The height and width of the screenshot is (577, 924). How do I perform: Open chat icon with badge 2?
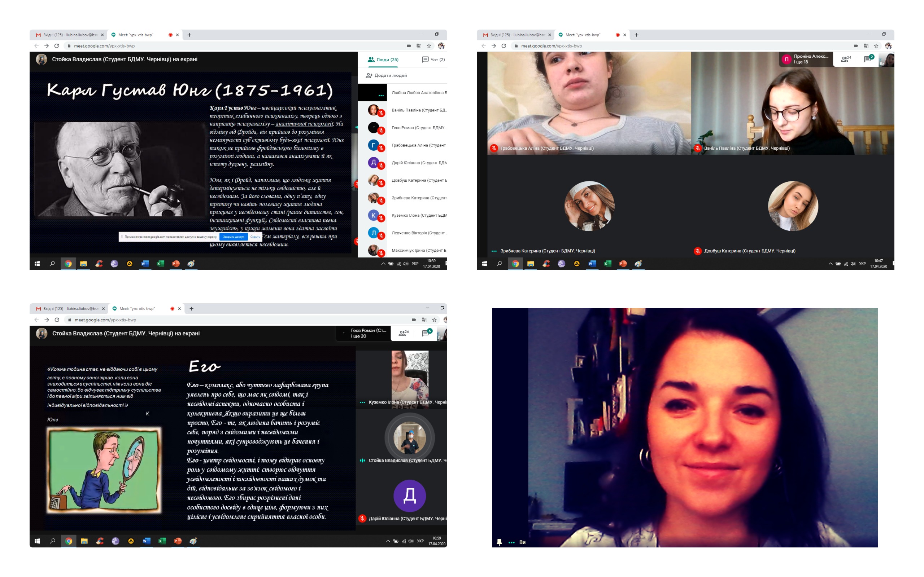tap(868, 59)
